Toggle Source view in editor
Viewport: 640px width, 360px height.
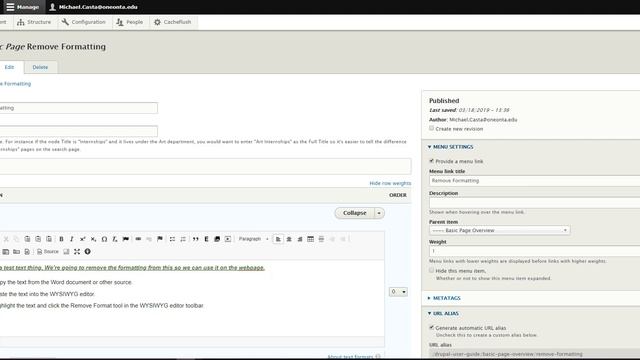[x=48, y=252]
